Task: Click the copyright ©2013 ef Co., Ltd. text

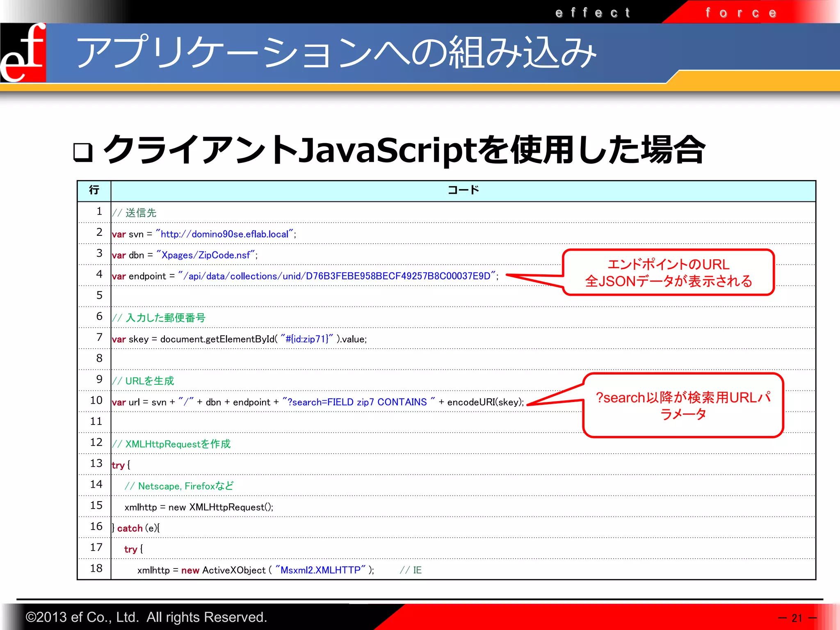Action: click(x=146, y=617)
